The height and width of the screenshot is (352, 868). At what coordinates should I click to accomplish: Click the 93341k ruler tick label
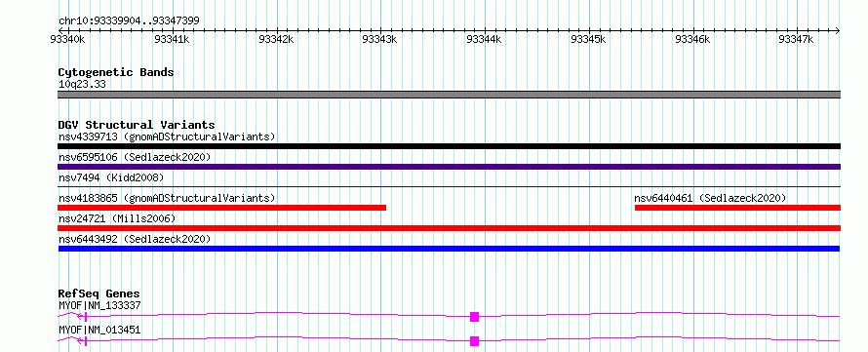(x=173, y=39)
